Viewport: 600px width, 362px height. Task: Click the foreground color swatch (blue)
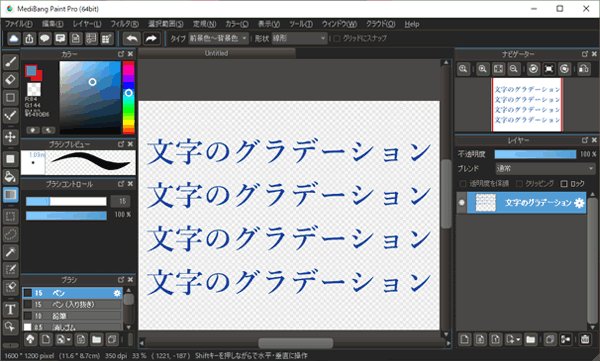(x=31, y=70)
